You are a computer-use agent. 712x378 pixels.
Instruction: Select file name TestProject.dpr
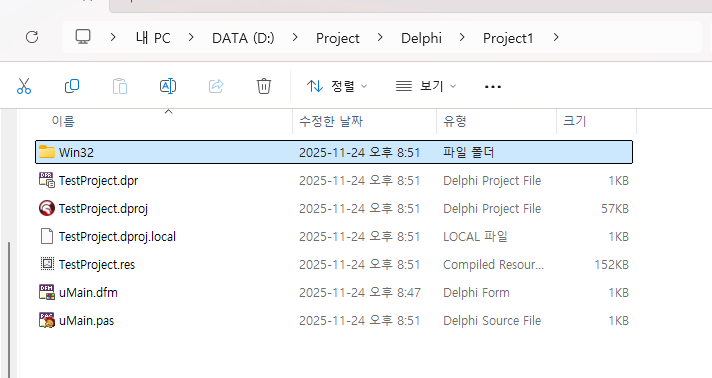click(99, 180)
